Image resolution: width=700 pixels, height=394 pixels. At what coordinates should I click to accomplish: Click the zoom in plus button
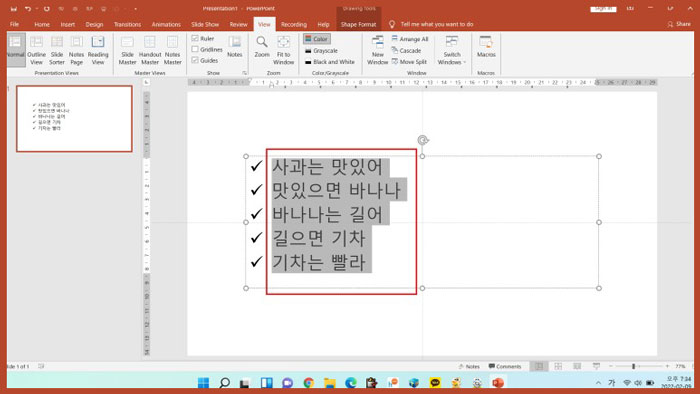click(667, 366)
